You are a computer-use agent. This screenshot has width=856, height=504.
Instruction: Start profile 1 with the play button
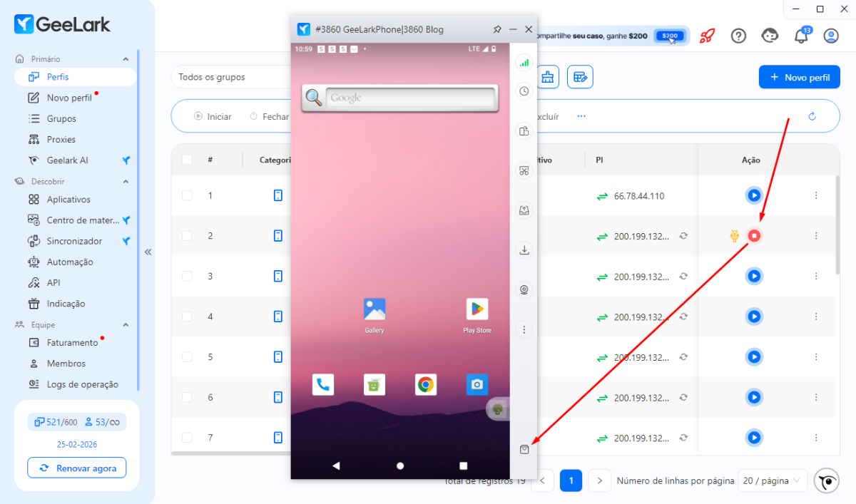point(754,195)
